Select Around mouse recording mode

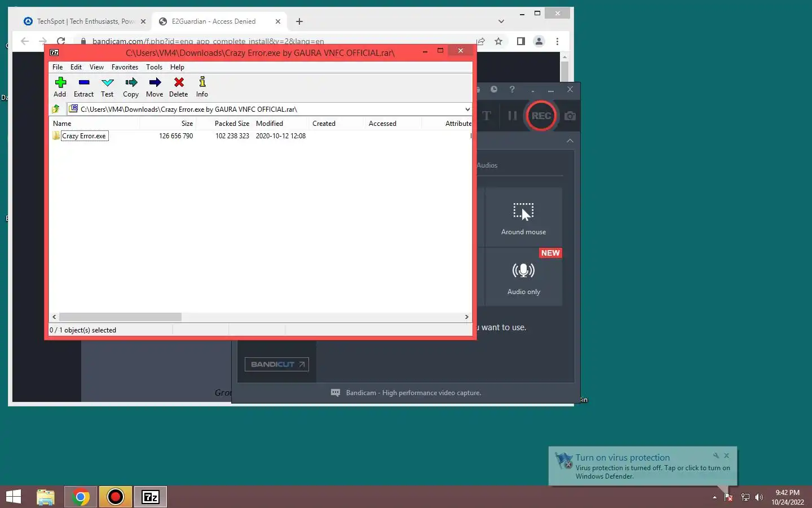point(523,217)
